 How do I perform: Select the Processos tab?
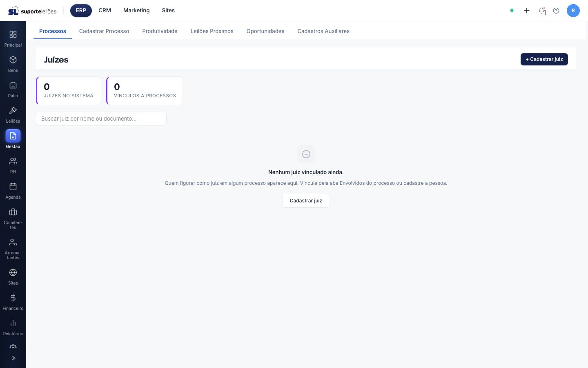[53, 31]
